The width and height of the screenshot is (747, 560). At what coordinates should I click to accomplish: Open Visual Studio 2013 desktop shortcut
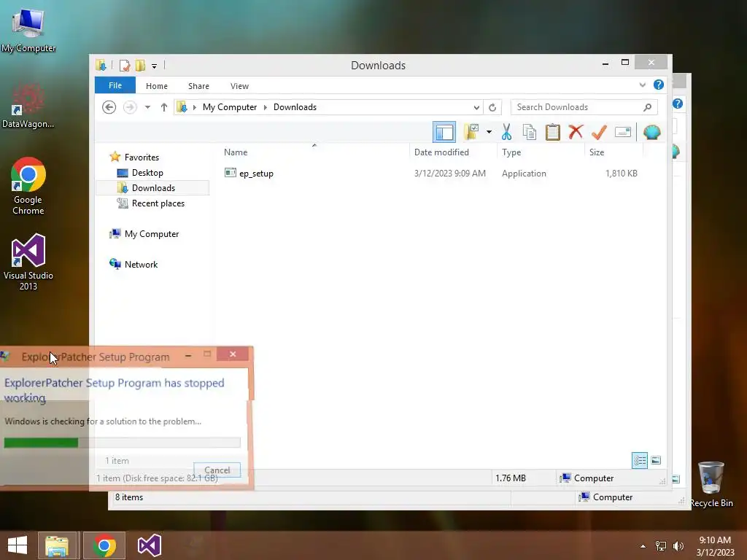click(28, 262)
